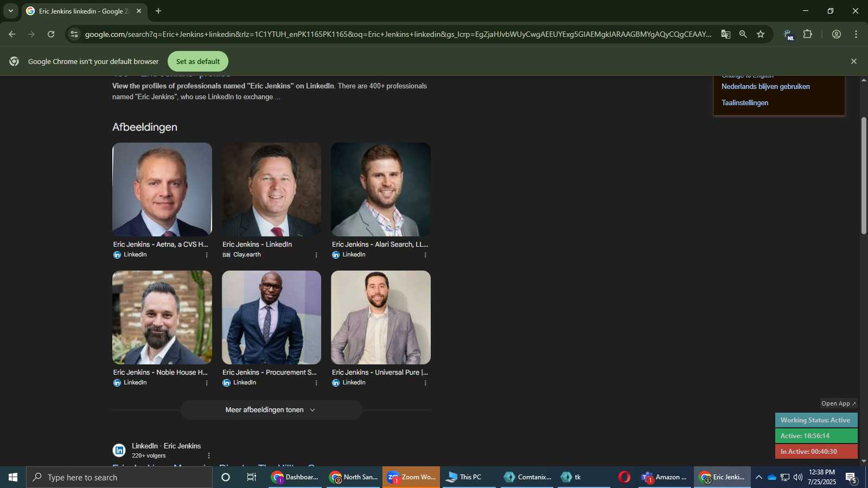This screenshot has height=488, width=868.
Task: Open options for Aetna CVS image result
Action: (207, 255)
